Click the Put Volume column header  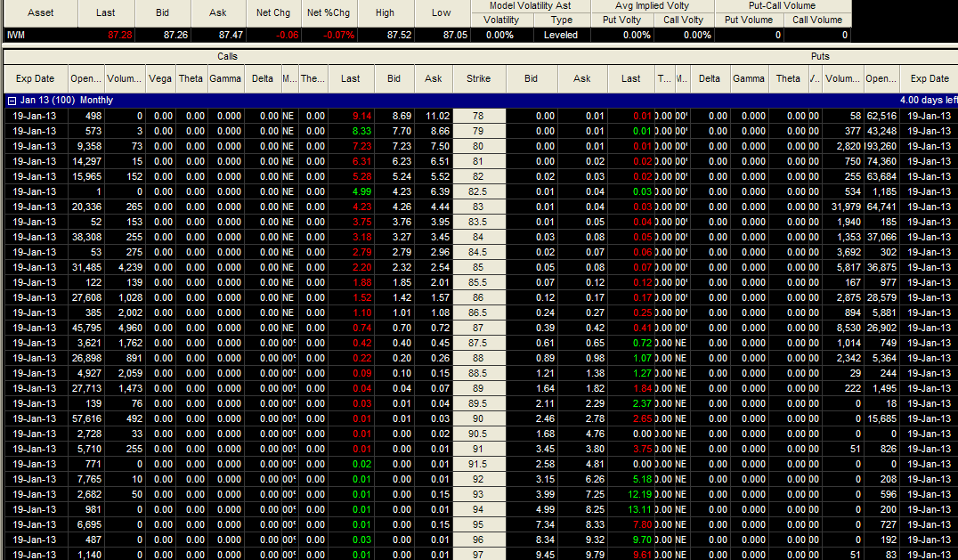tap(749, 20)
